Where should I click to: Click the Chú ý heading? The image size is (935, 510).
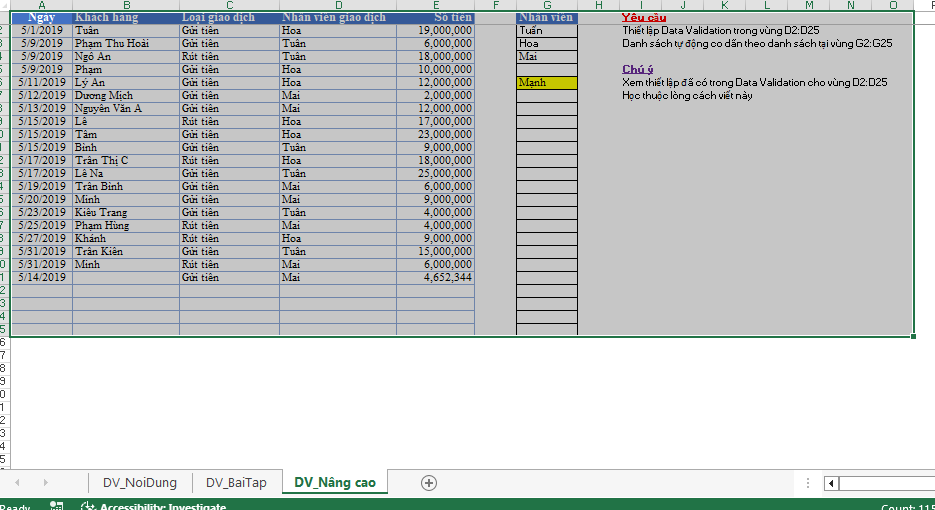pos(637,69)
